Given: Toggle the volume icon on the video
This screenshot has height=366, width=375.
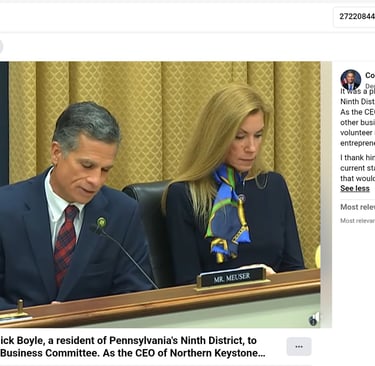Looking at the screenshot, I should point(314,319).
